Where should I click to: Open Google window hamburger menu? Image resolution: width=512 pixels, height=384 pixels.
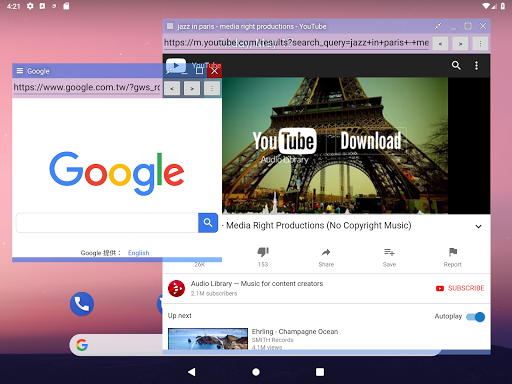20,71
